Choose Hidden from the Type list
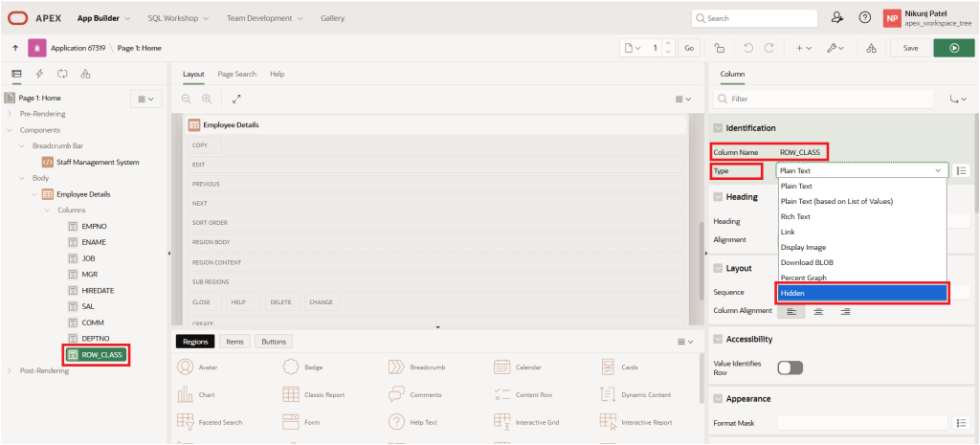The width and height of the screenshot is (980, 445). tap(861, 294)
